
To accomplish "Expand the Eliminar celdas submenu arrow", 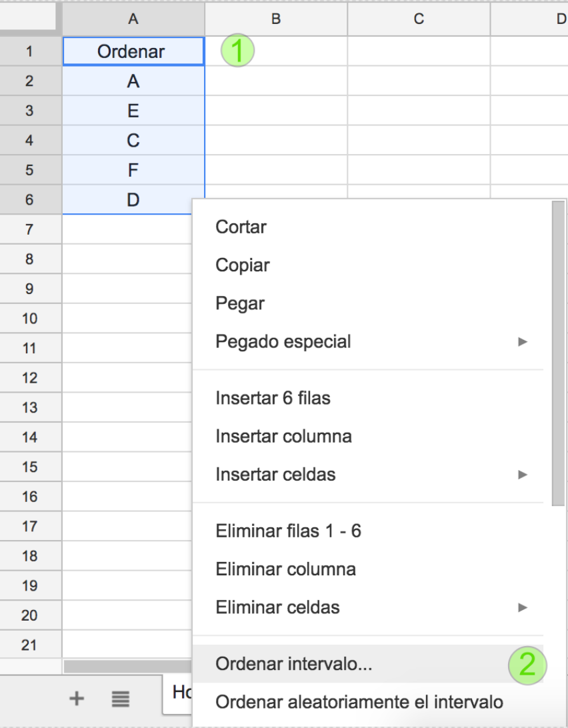I will click(523, 607).
